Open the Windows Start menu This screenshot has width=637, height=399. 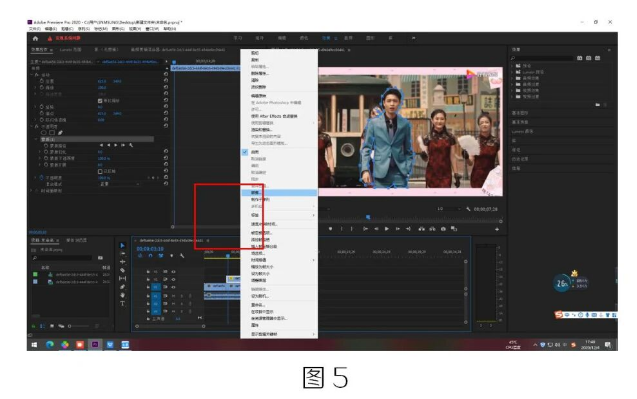click(34, 345)
